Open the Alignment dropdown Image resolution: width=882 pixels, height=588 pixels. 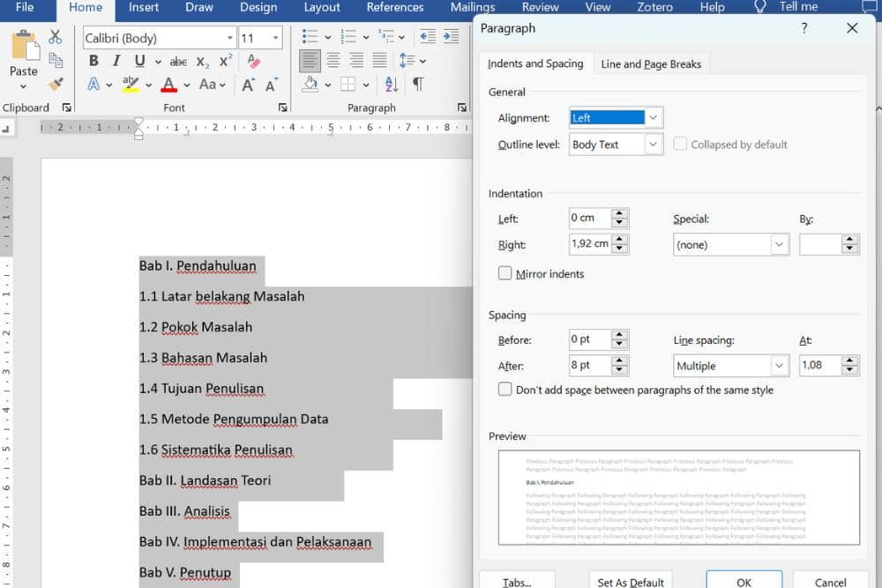point(653,118)
